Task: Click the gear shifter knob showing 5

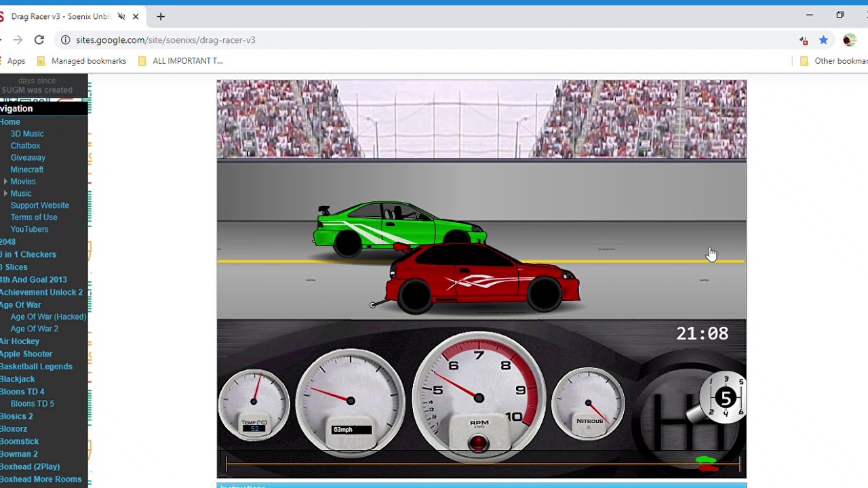Action: tap(726, 398)
